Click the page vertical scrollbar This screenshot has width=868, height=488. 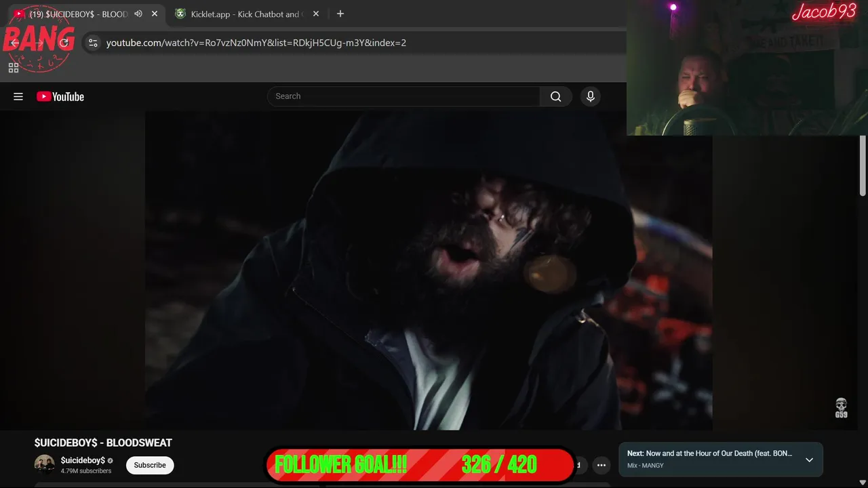863,166
